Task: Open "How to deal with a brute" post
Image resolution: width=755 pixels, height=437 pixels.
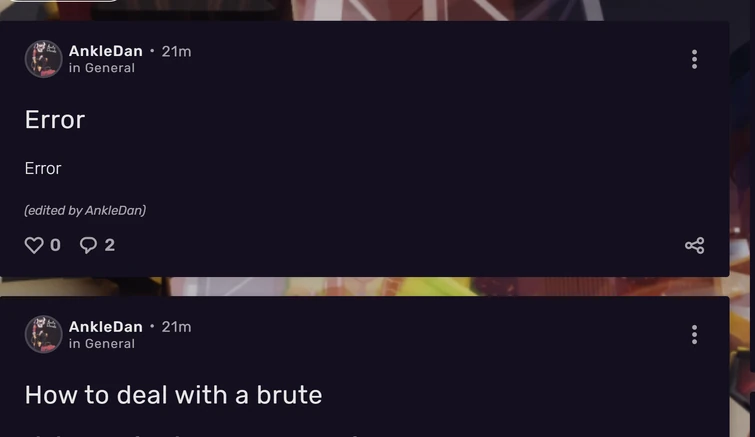Action: tap(173, 395)
